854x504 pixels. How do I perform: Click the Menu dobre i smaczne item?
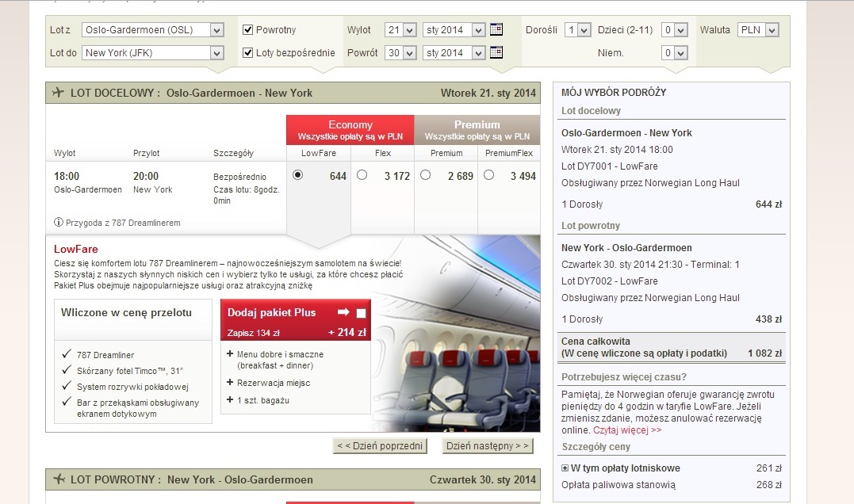pyautogui.click(x=275, y=360)
